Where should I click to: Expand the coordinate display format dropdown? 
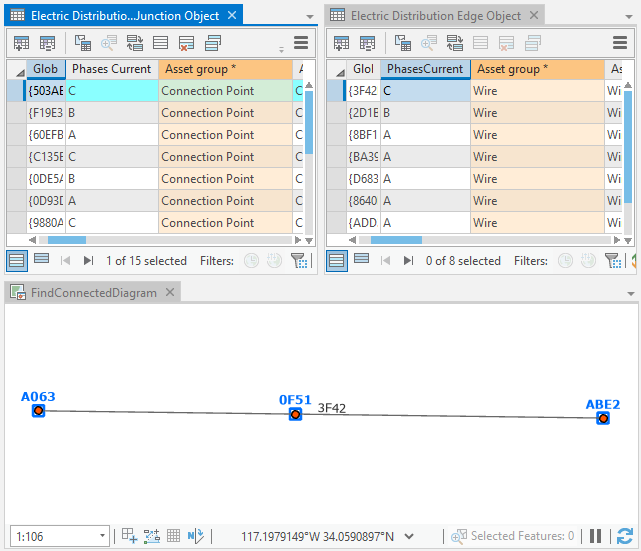click(x=408, y=537)
